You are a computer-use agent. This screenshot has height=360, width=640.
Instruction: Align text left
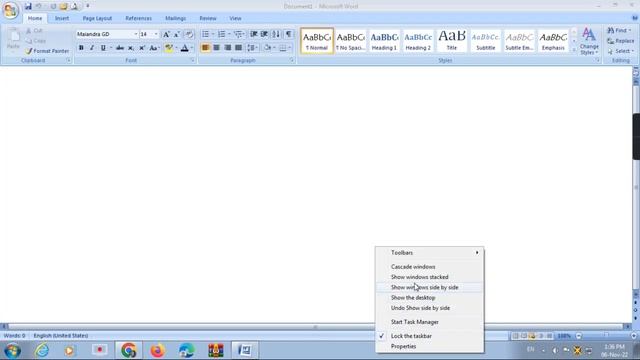pos(205,48)
